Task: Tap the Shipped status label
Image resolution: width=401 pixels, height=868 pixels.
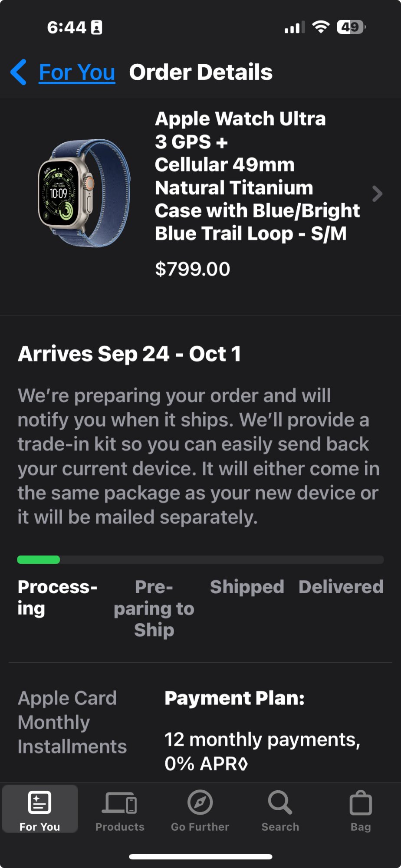Action: tap(247, 587)
